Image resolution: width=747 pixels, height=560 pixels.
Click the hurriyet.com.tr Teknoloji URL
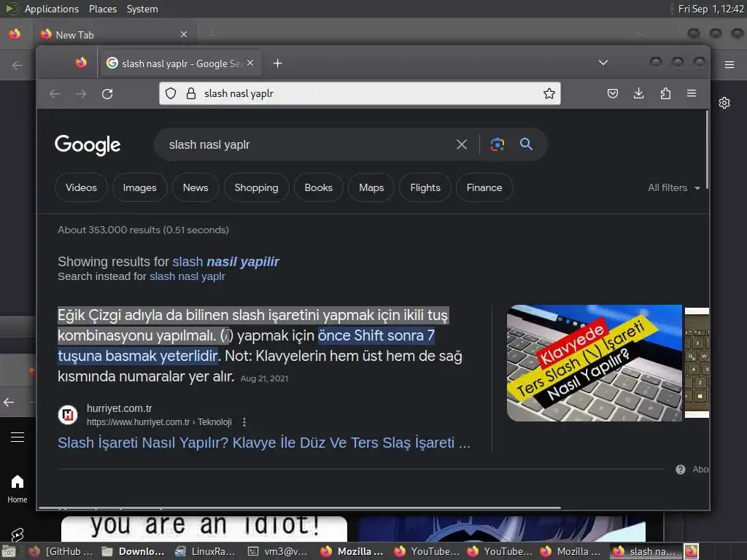pyautogui.click(x=159, y=422)
